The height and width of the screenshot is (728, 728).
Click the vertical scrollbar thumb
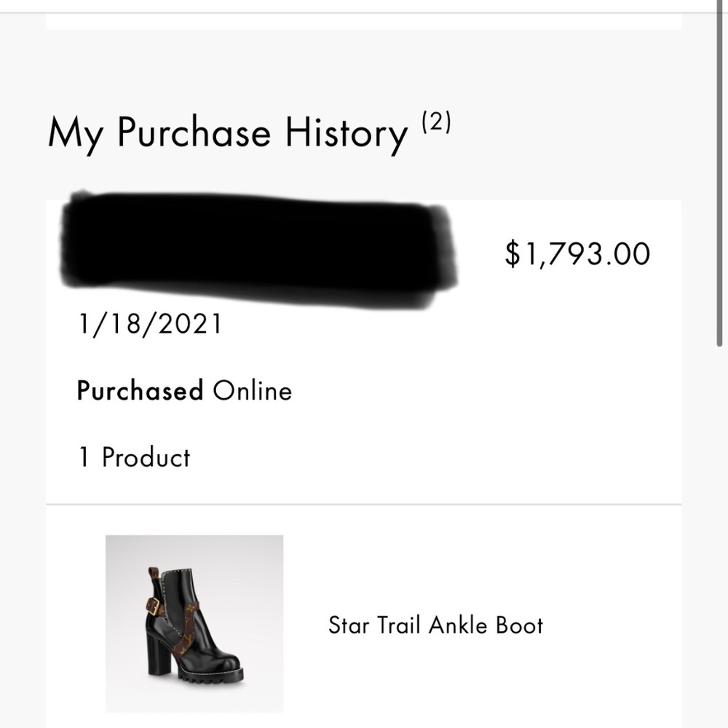click(720, 175)
